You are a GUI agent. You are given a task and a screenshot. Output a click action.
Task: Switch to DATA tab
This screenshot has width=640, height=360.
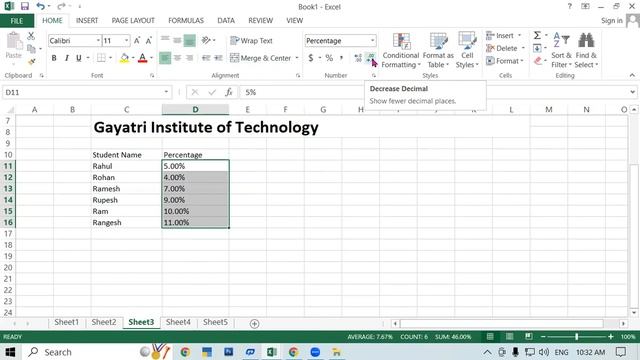click(x=226, y=20)
